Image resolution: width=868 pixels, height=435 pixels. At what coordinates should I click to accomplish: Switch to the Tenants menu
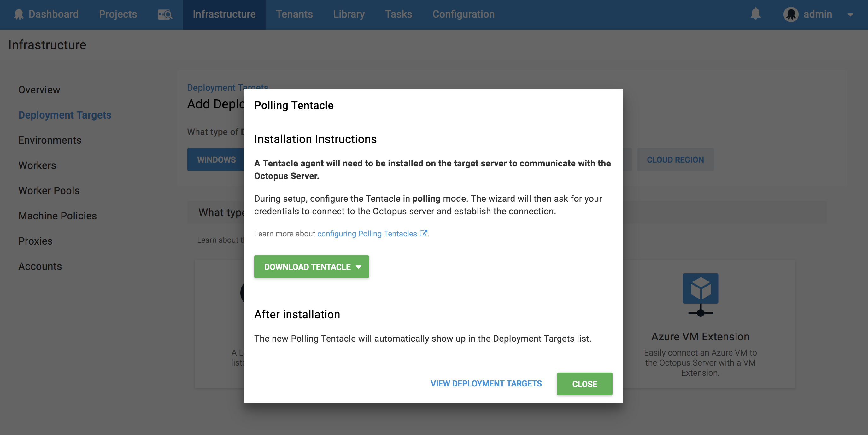pyautogui.click(x=294, y=14)
